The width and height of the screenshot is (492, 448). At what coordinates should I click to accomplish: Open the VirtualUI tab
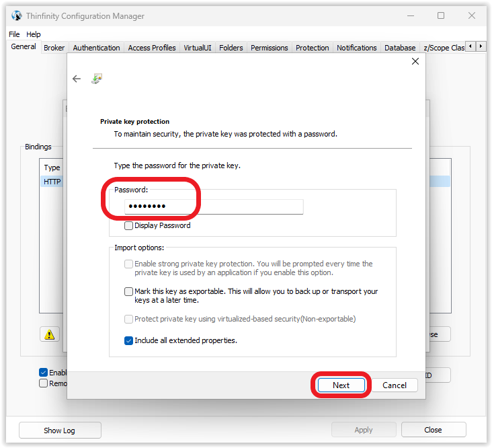pos(198,48)
